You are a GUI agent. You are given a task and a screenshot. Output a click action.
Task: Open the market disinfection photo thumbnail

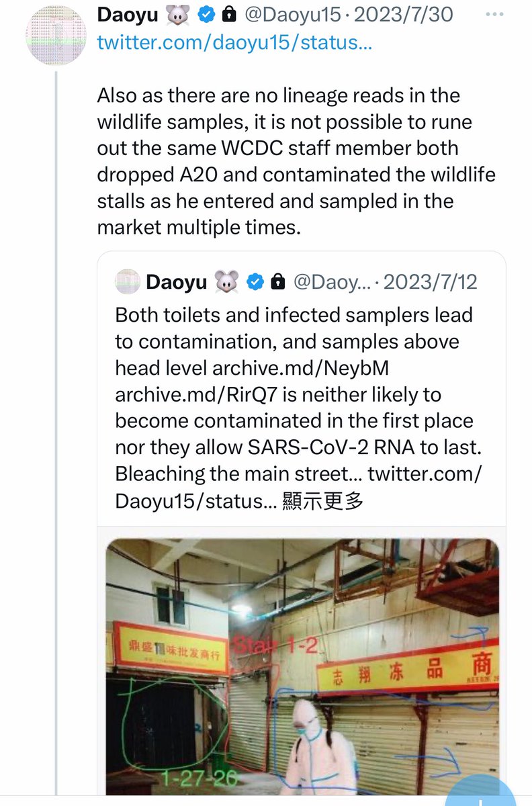tap(302, 665)
